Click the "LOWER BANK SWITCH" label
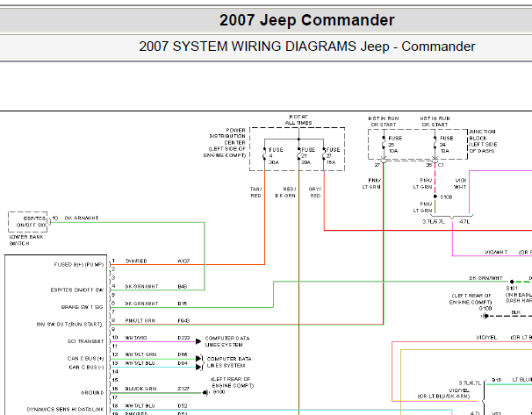Screen dimensions: 532x415 coord(26,240)
